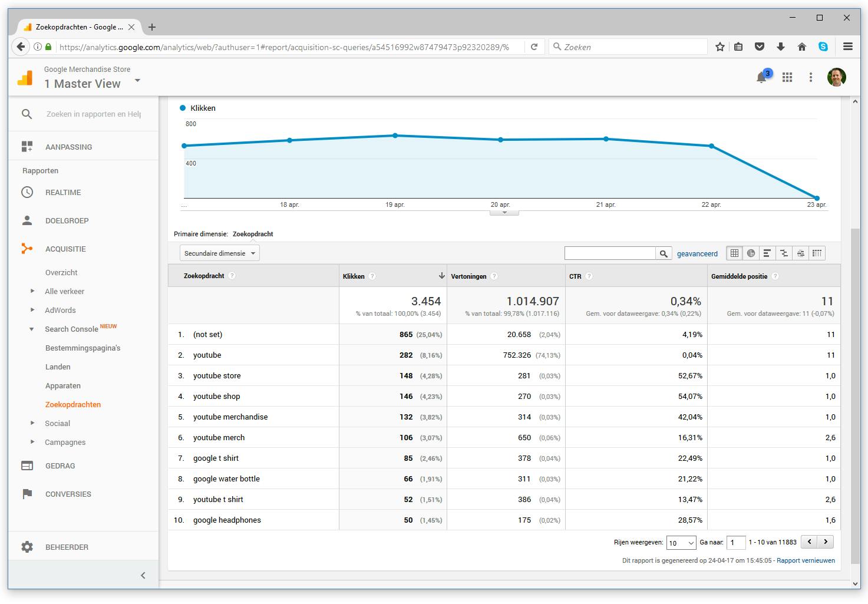The width and height of the screenshot is (868, 604).
Task: Switch to the comparison view
Action: (x=784, y=253)
